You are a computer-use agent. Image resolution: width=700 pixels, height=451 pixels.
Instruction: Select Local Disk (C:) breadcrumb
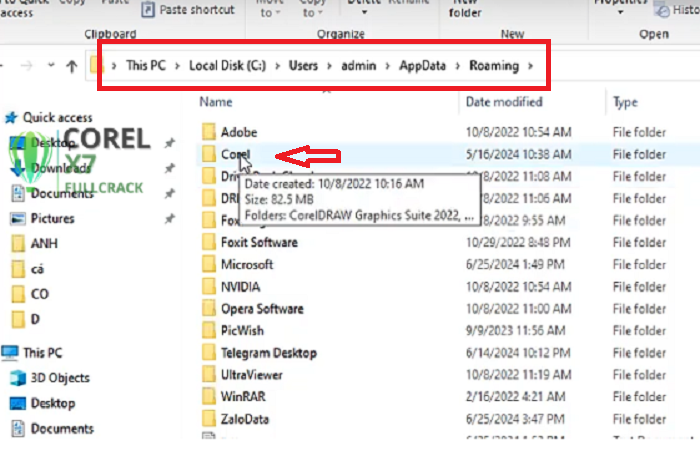[x=227, y=66]
